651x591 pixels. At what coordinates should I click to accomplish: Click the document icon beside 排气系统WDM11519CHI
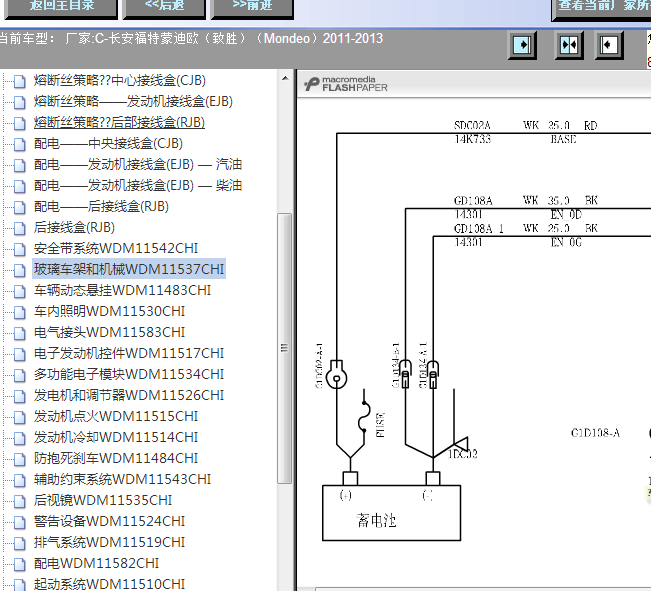point(19,544)
